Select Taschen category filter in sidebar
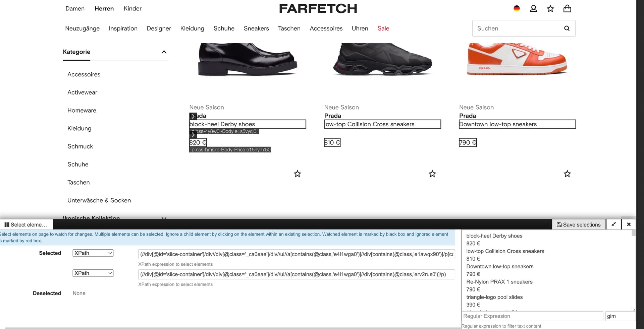Viewport: 644px width, 329px height. click(x=78, y=183)
